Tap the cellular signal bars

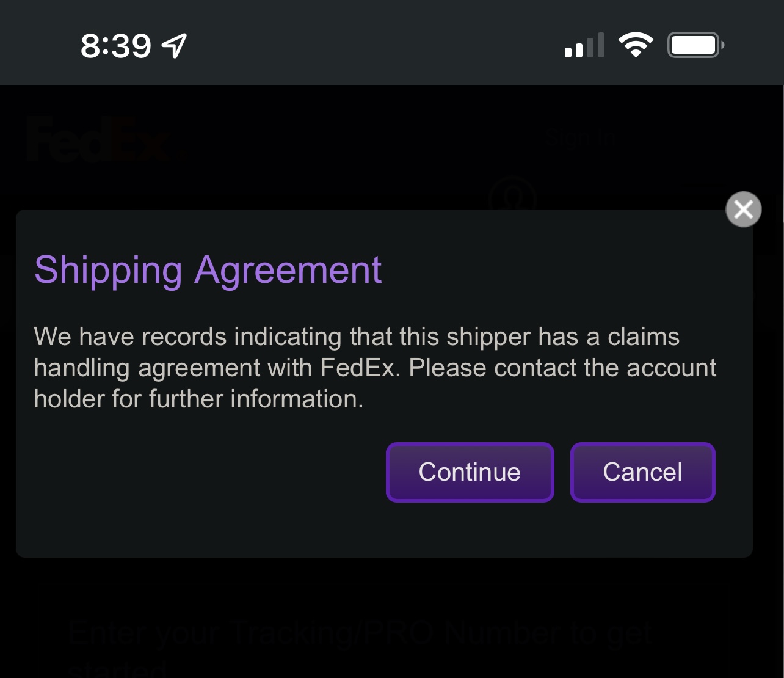[x=584, y=46]
